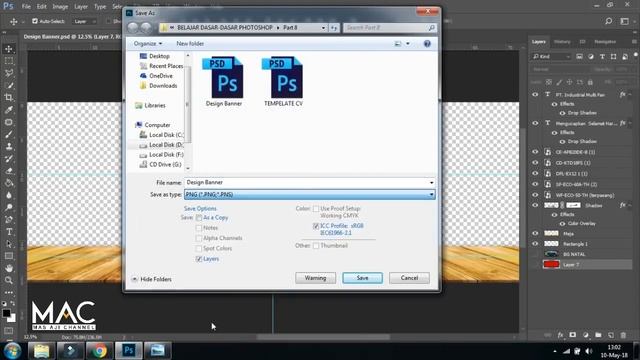Viewport: 640px width, 360px height.
Task: Delete layer using trash icon
Action: click(623, 335)
